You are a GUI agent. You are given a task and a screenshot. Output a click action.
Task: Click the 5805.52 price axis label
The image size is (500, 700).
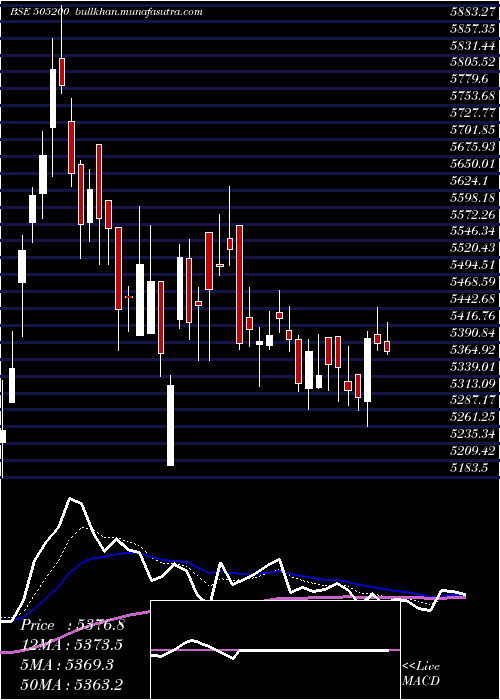tap(473, 62)
